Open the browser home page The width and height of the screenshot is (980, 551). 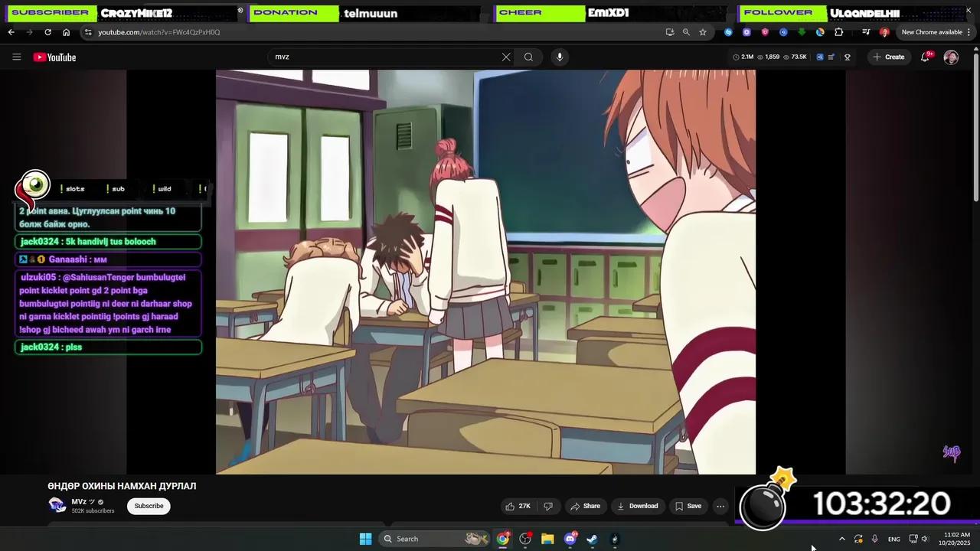(66, 32)
